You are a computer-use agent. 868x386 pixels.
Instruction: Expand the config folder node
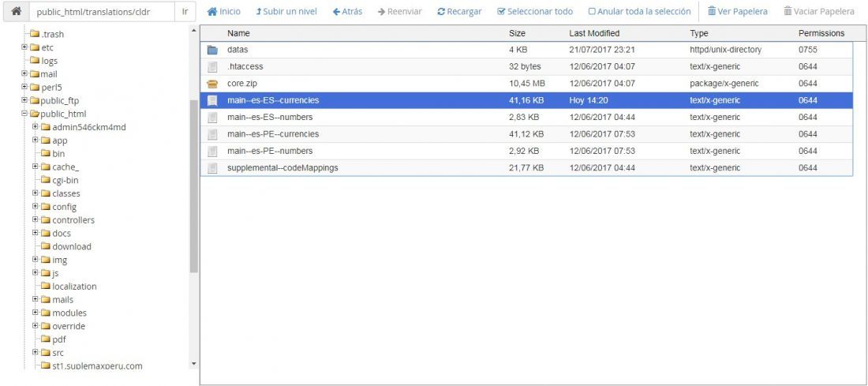point(36,207)
